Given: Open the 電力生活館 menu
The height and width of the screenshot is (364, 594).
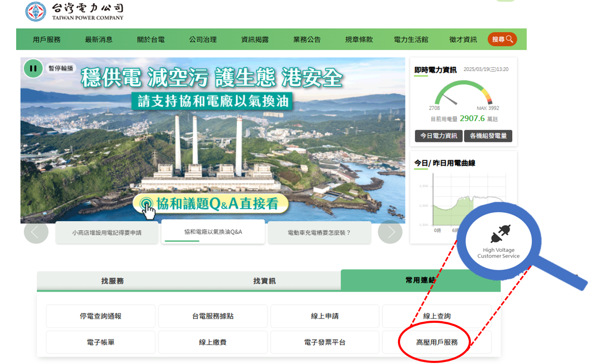Looking at the screenshot, I should point(411,40).
